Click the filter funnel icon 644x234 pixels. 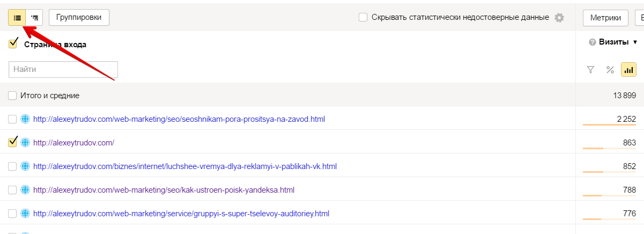(590, 69)
